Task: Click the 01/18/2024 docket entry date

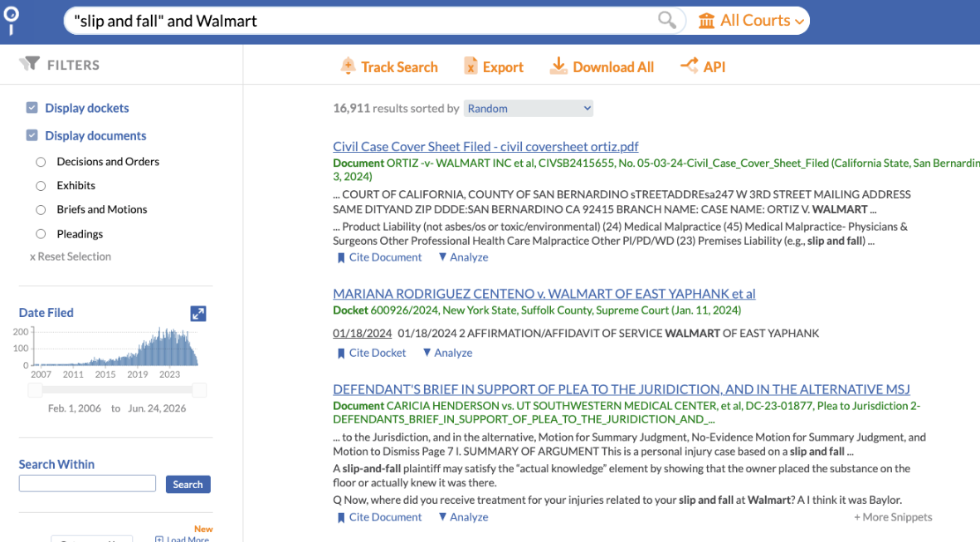Action: coord(362,333)
